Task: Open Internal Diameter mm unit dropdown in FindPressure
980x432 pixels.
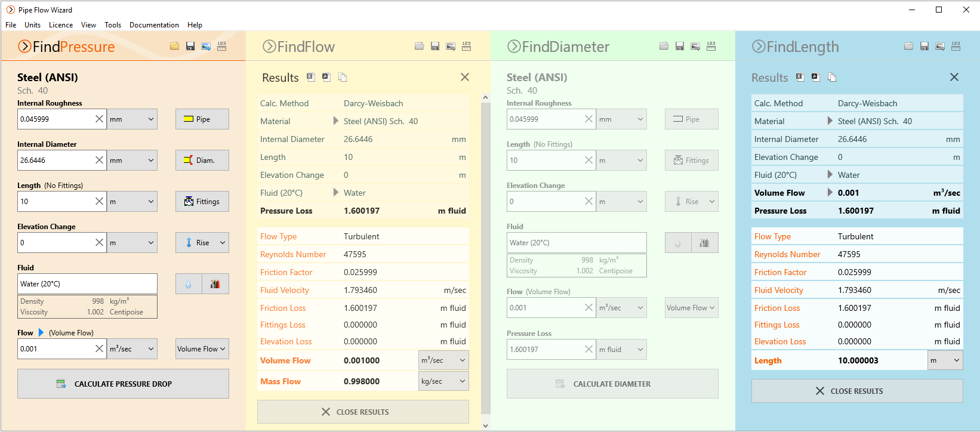Action: click(x=132, y=160)
